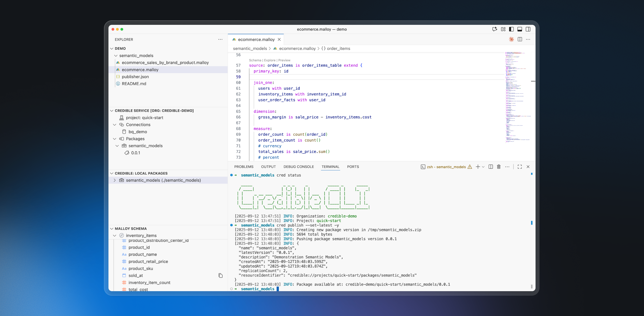Switch to the Debug Console tab

tap(299, 167)
